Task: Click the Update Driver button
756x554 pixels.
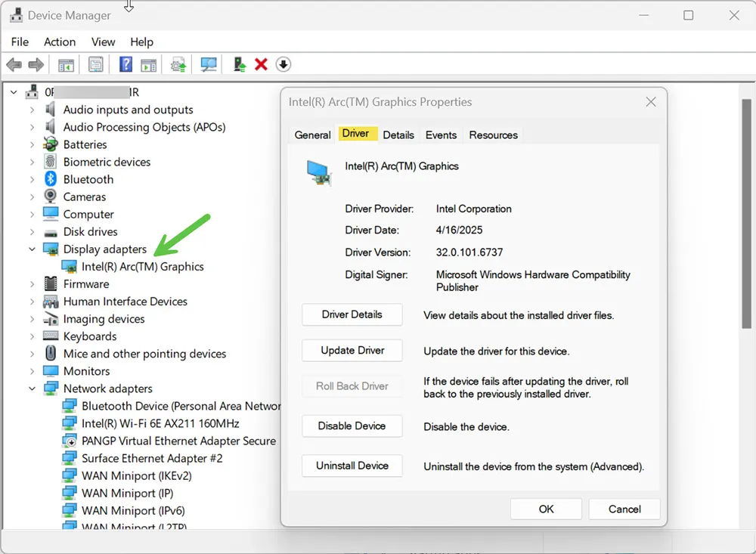Action: tap(352, 350)
